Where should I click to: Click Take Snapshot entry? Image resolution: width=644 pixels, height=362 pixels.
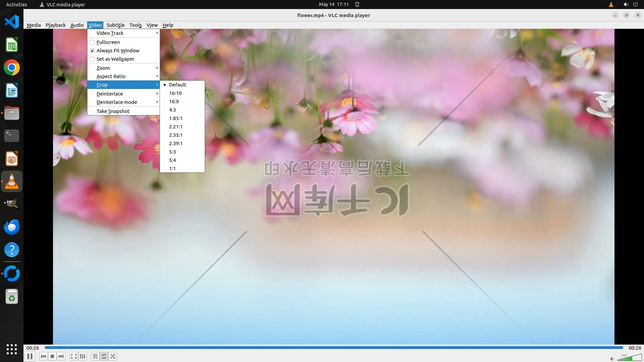(113, 111)
